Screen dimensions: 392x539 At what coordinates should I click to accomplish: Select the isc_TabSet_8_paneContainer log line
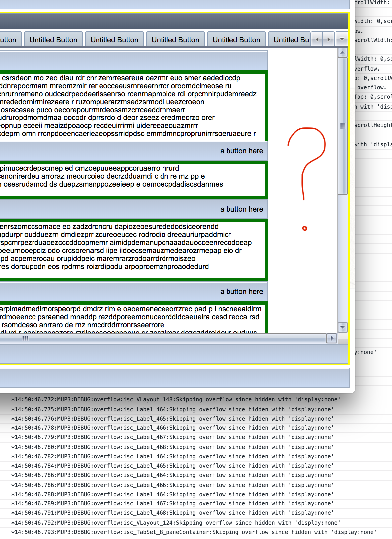point(194,532)
